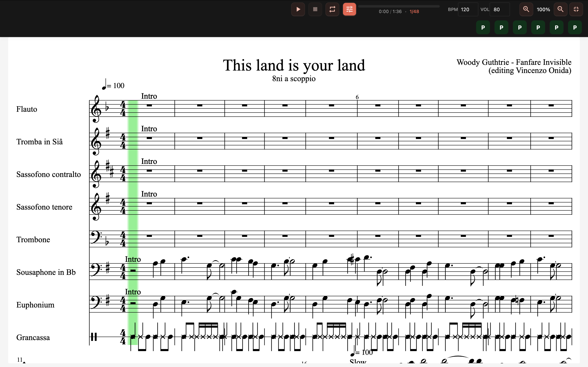
Task: Toggle the last green P button
Action: point(575,28)
